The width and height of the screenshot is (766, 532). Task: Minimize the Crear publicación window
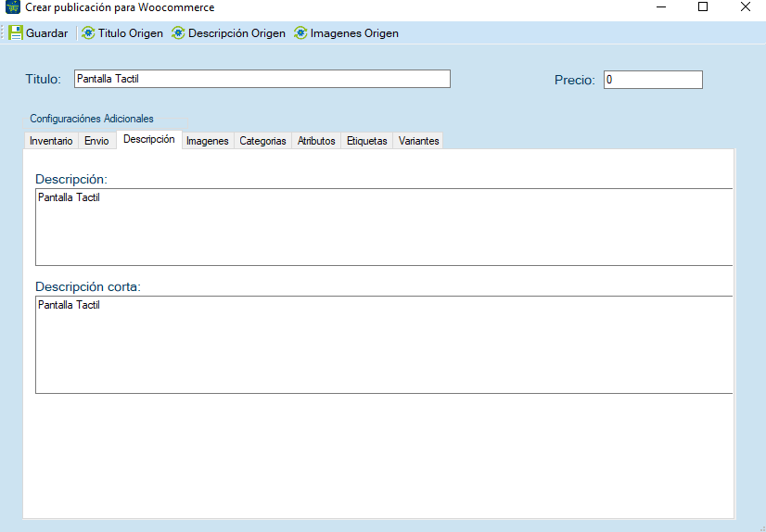661,6
